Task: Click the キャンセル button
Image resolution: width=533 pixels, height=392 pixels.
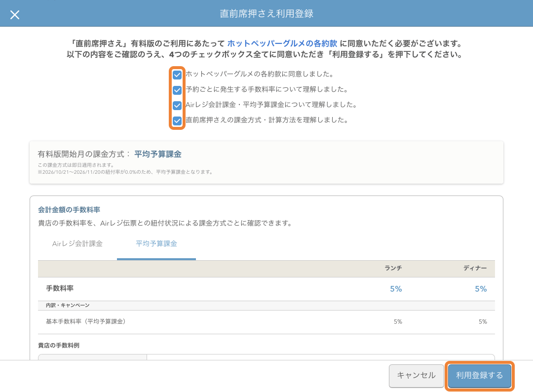Action: point(417,375)
